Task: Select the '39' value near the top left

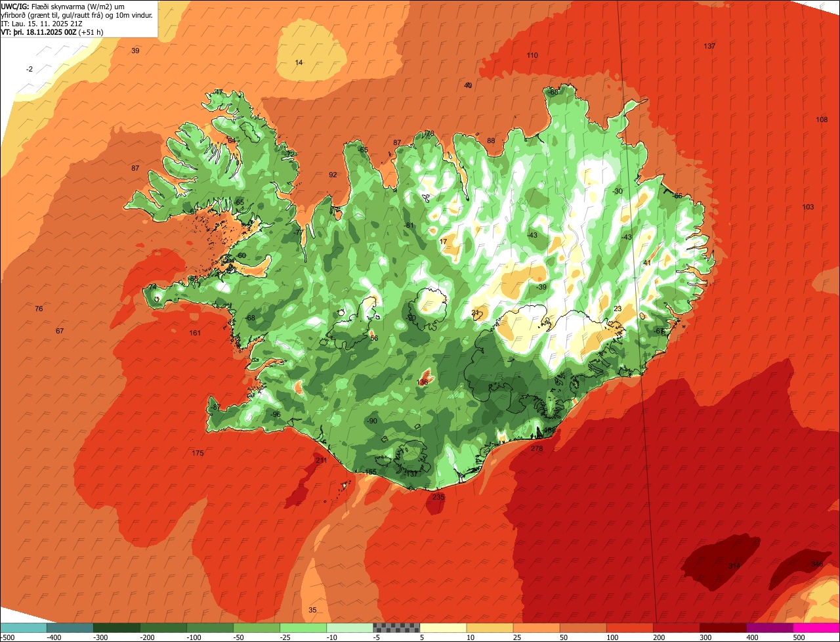Action: 135,51
